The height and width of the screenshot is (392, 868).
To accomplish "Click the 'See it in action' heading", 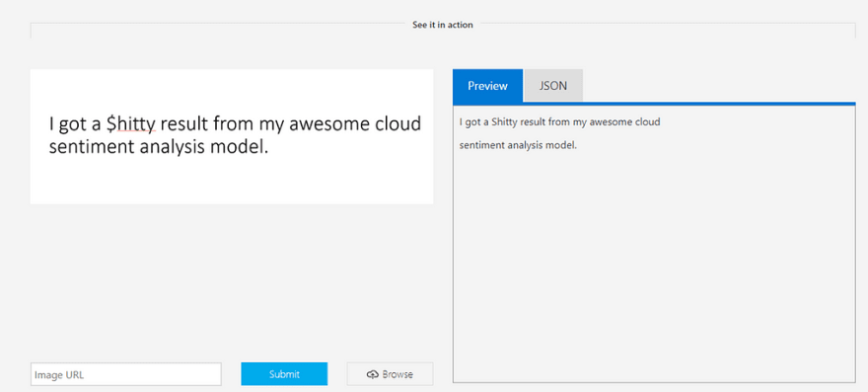I will [442, 25].
